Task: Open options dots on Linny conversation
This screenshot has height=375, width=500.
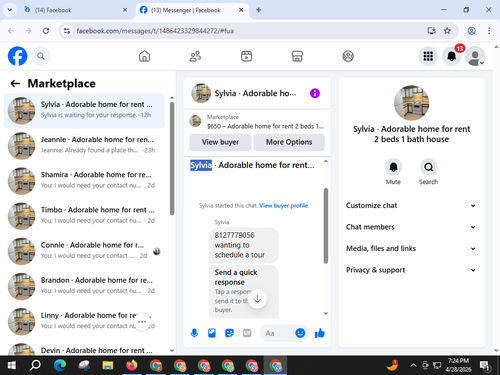Action: click(142, 322)
